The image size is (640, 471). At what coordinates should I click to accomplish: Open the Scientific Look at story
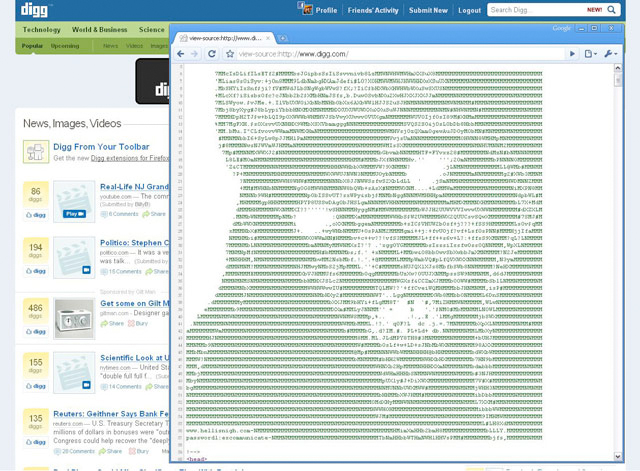[x=134, y=358]
